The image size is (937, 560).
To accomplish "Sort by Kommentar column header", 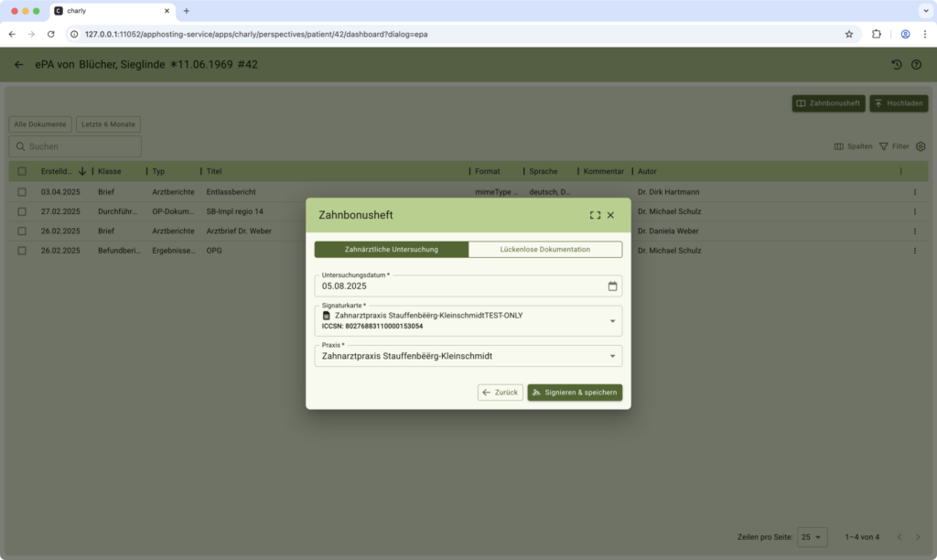I will [604, 171].
